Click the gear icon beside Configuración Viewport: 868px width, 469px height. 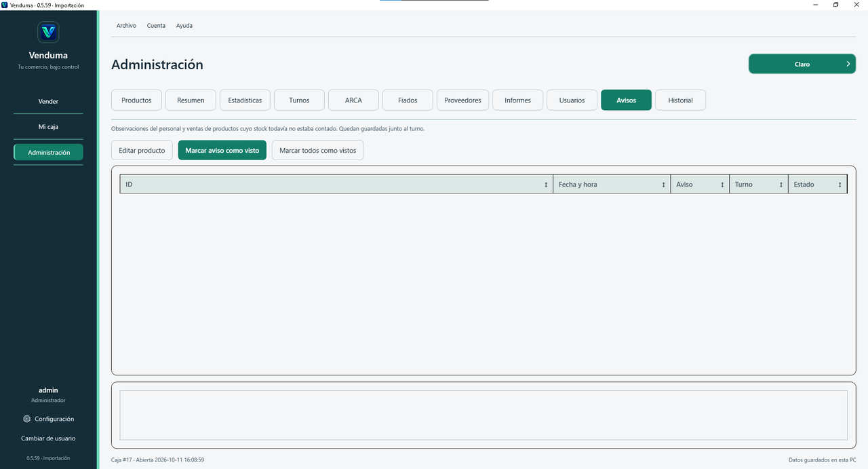26,419
